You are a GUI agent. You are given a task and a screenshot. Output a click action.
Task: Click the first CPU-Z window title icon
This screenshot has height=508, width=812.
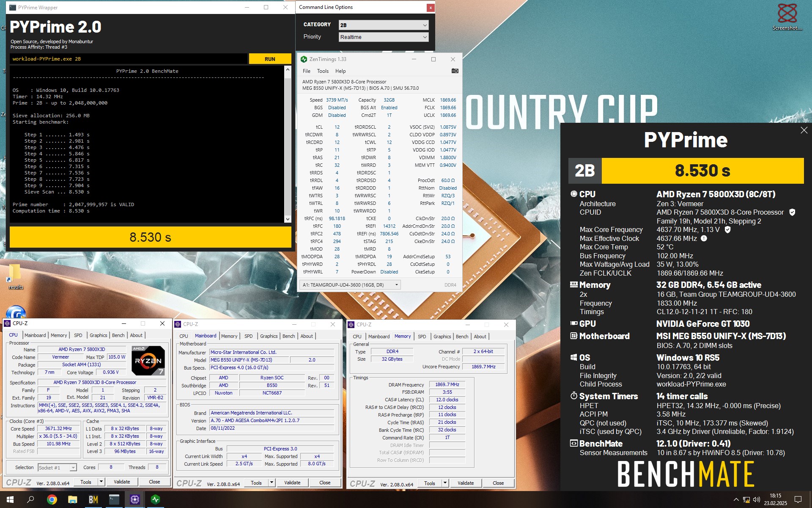pos(7,323)
